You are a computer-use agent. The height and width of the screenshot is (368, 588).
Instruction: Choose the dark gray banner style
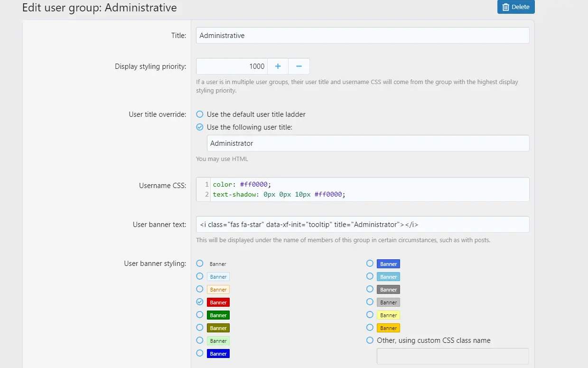coord(370,289)
